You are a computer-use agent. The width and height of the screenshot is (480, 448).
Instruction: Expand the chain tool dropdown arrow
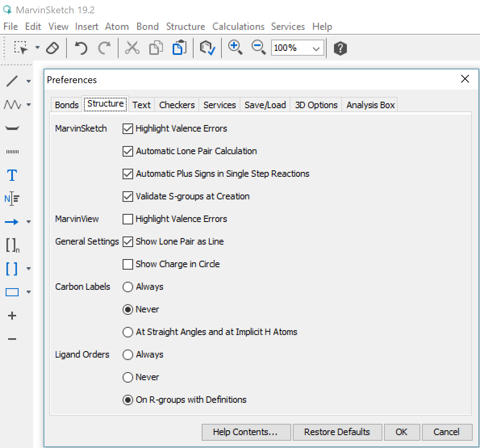tap(29, 105)
